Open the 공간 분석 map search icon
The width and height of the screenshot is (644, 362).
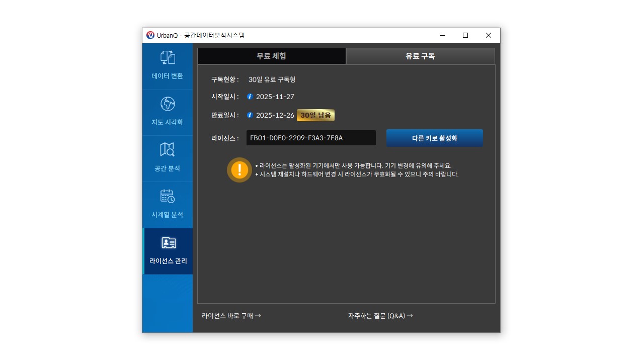tap(168, 150)
